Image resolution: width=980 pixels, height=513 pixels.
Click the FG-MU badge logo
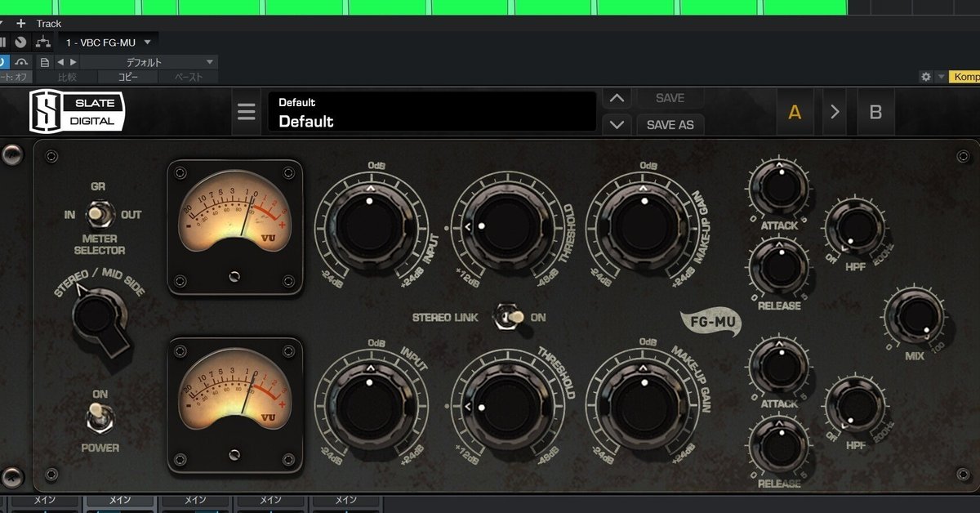711,323
